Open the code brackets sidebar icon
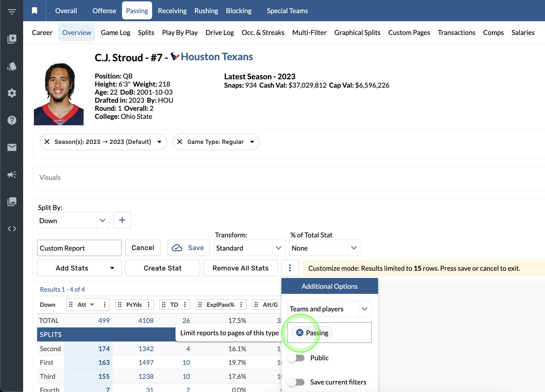 12,229
